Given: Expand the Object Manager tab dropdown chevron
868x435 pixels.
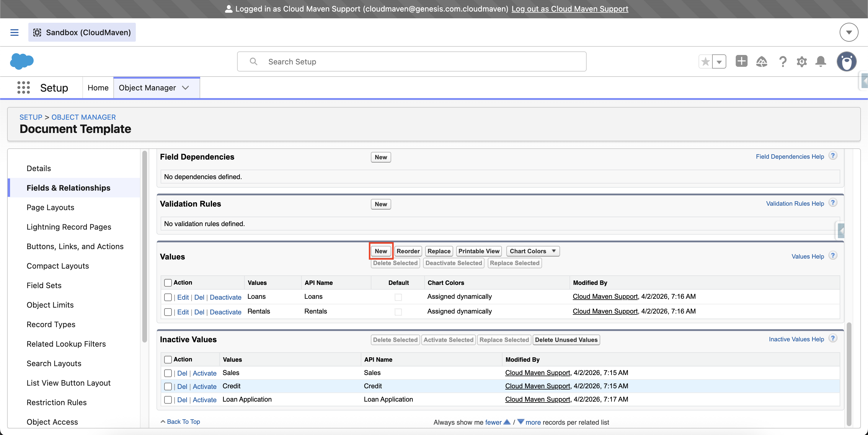Looking at the screenshot, I should click(x=185, y=88).
